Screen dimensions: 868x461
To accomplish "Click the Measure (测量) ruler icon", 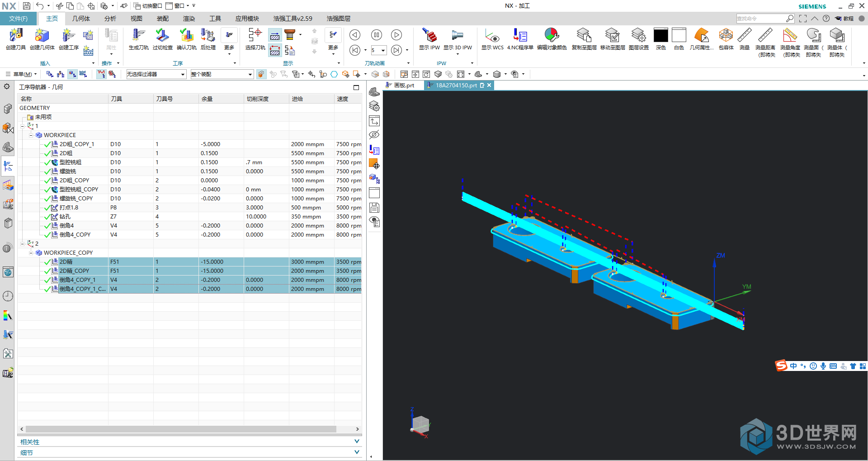I will tap(744, 35).
